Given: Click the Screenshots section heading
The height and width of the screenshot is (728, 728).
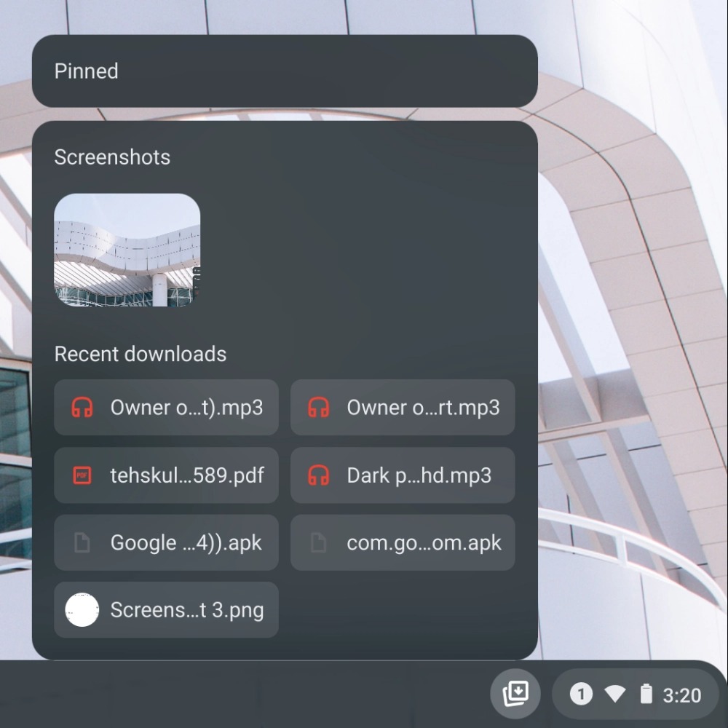Looking at the screenshot, I should pos(112,157).
